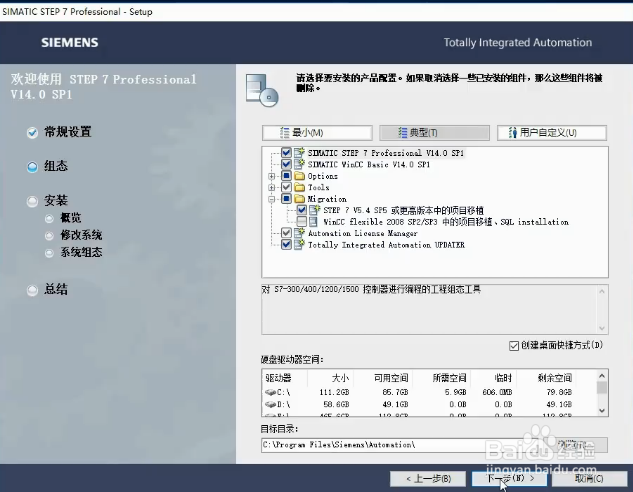Click the Tools folder icon
The height and width of the screenshot is (492, 633).
coord(299,187)
